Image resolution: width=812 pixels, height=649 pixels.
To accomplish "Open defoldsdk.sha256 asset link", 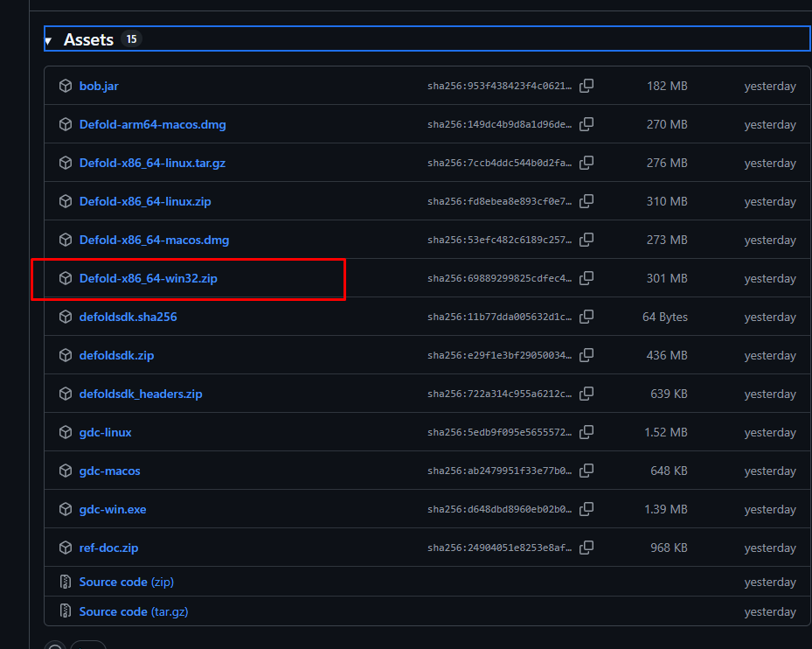I will click(x=128, y=317).
